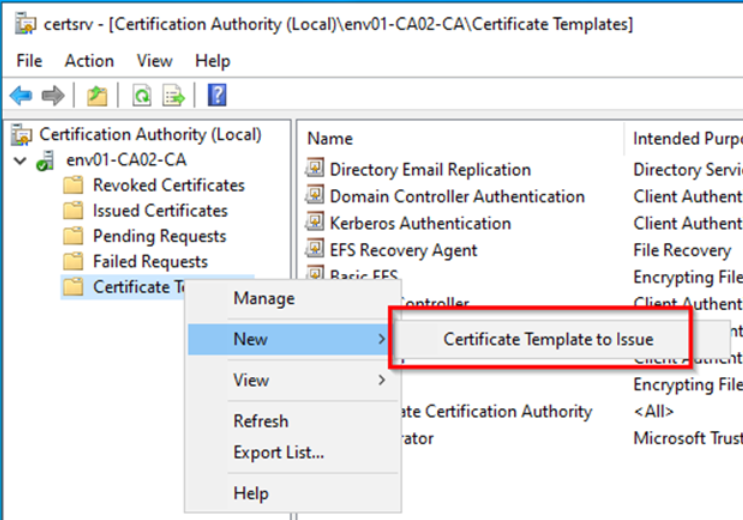Click the Issued Certificates folder icon

pyautogui.click(x=73, y=211)
